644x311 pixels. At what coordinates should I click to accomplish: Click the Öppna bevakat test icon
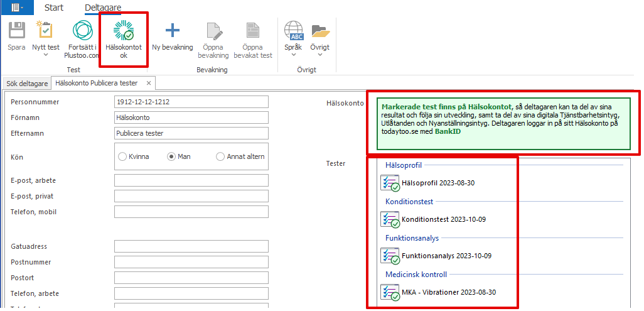coord(252,30)
